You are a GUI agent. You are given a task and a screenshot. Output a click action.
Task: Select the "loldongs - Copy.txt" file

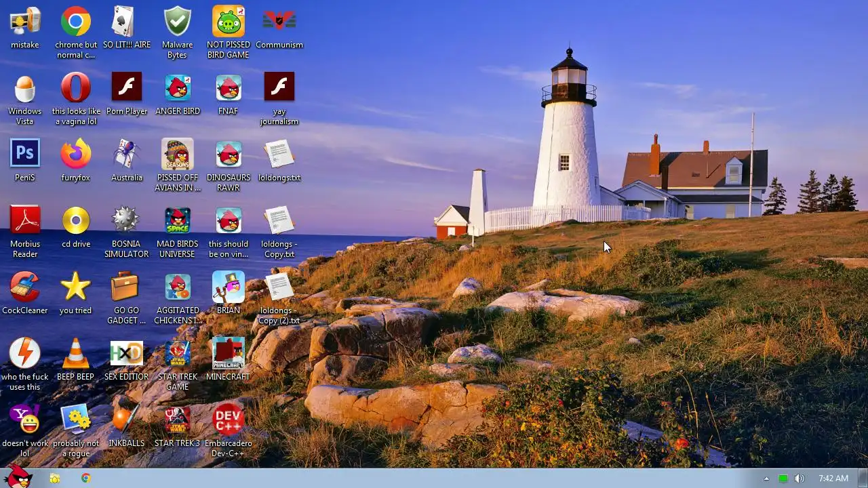(279, 221)
